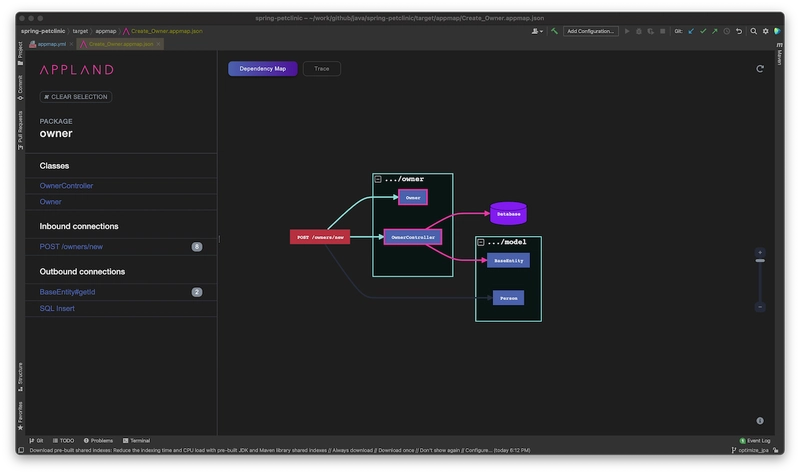Click the green Build hammer icon
Image resolution: width=800 pixels, height=474 pixels.
(554, 31)
